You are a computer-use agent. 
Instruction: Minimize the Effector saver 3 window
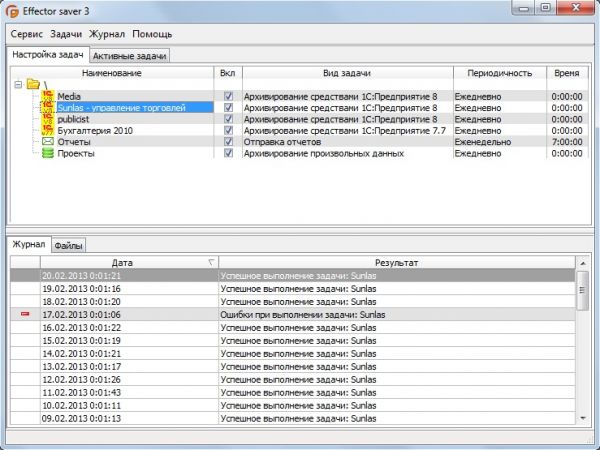click(x=524, y=8)
